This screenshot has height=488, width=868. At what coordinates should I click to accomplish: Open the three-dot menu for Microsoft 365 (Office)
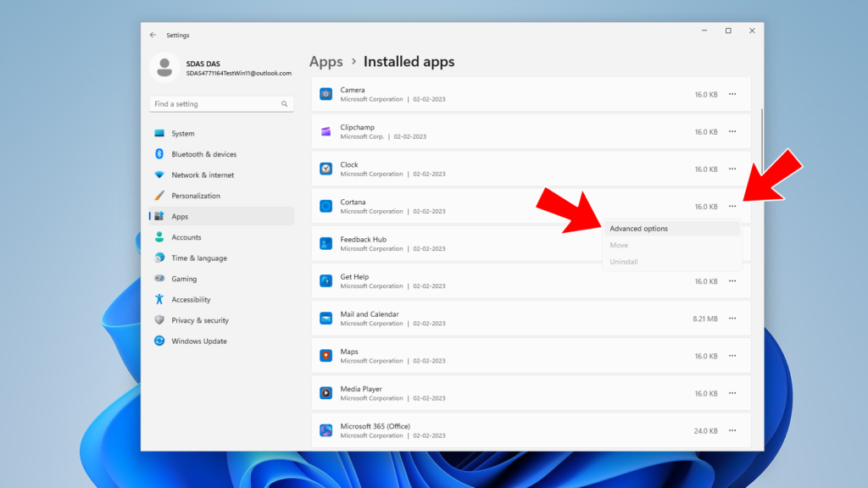tap(732, 430)
